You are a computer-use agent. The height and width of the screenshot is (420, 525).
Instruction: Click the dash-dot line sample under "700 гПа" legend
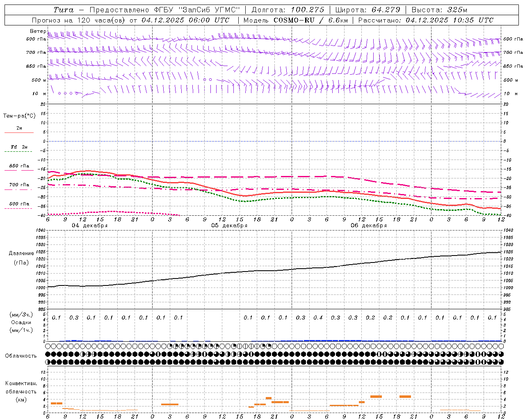pos(18,189)
